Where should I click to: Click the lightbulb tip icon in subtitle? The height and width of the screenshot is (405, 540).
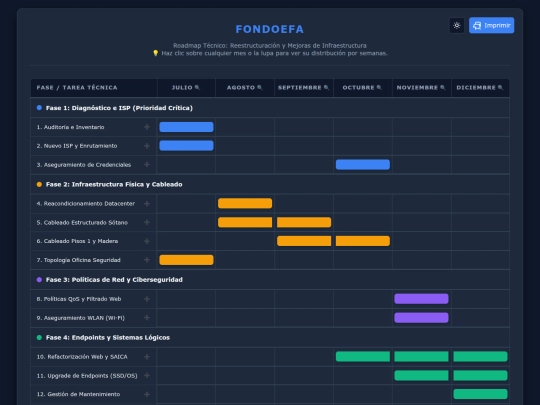156,53
